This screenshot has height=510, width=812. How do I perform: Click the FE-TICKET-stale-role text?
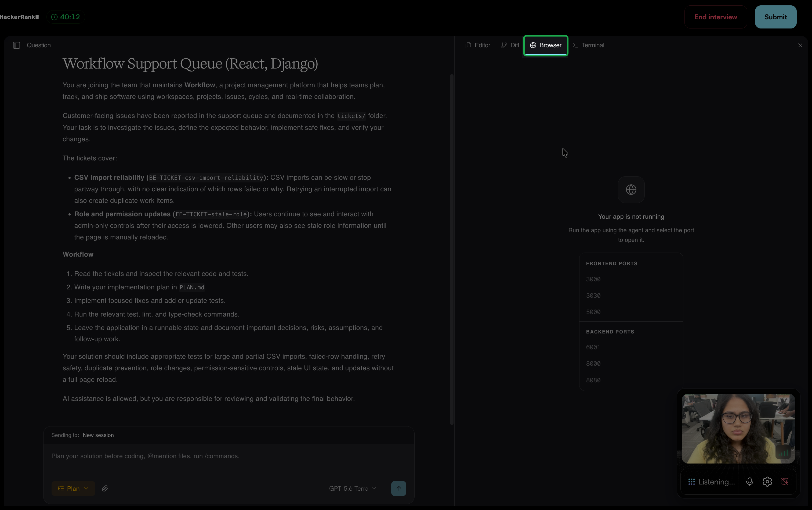pyautogui.click(x=211, y=214)
